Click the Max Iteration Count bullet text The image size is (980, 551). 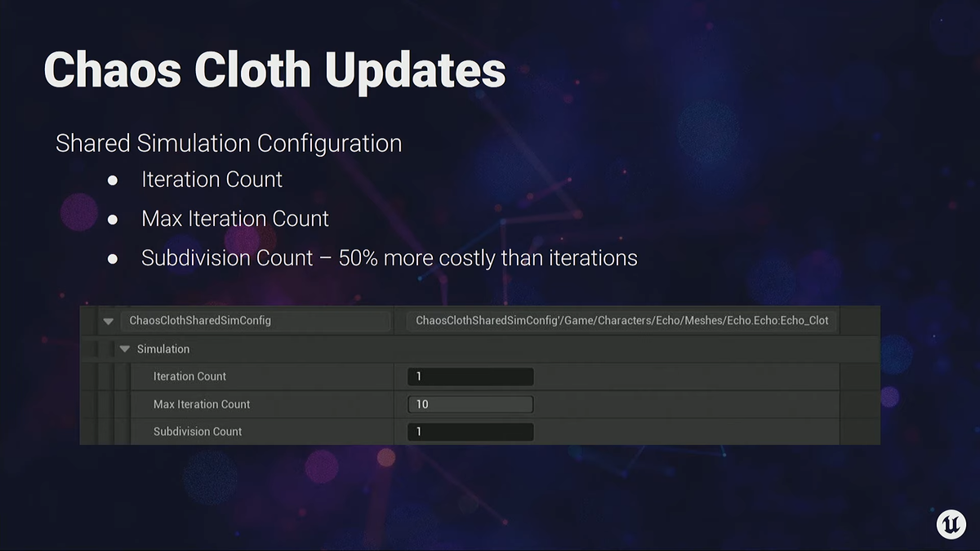pos(235,219)
